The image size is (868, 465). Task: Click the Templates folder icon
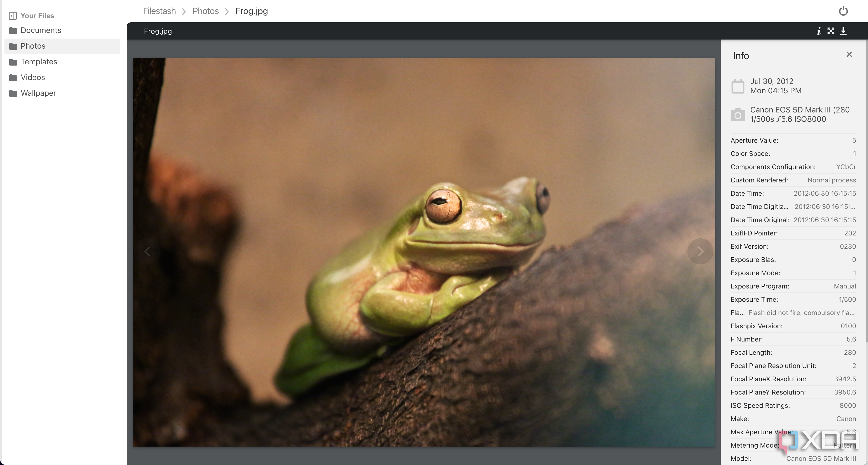[13, 62]
